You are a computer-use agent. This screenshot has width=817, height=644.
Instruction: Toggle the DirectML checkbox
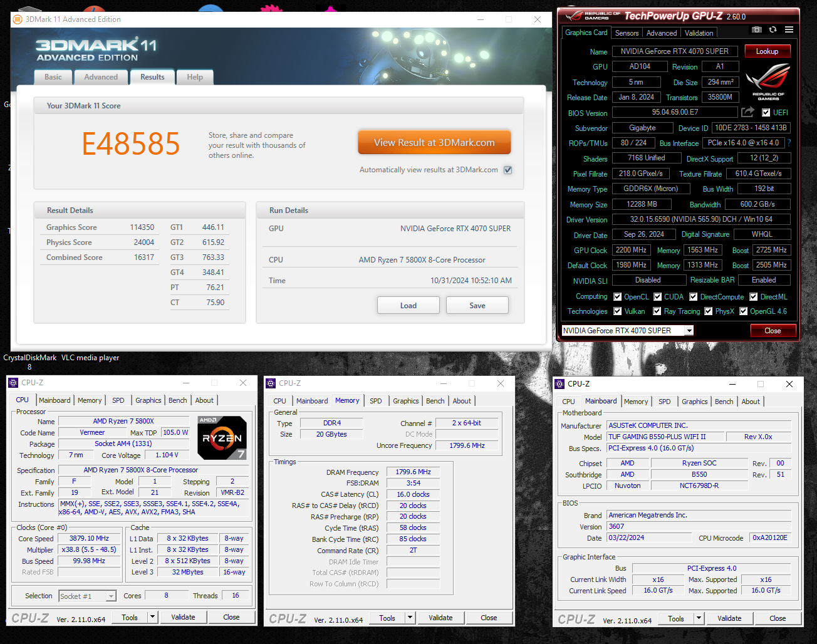tap(754, 297)
